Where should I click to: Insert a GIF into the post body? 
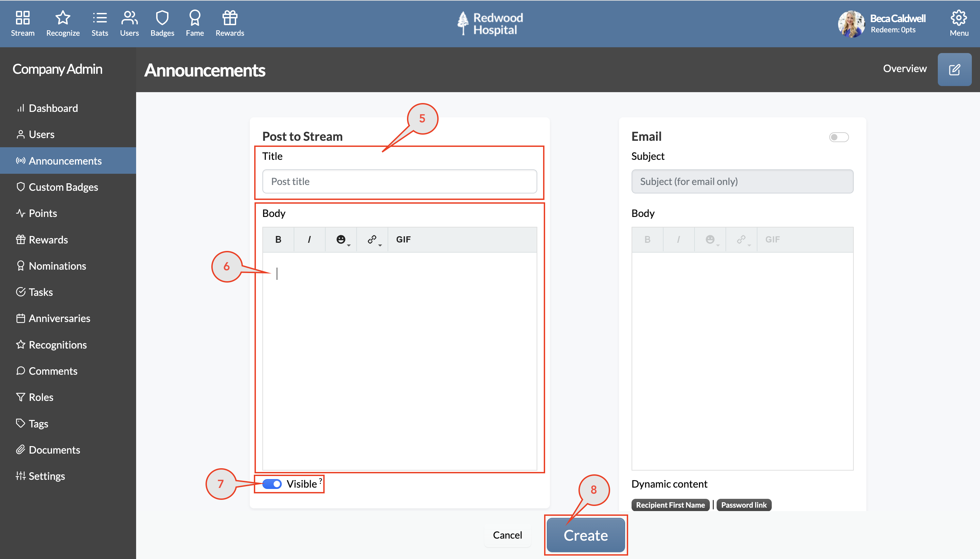[x=403, y=239]
